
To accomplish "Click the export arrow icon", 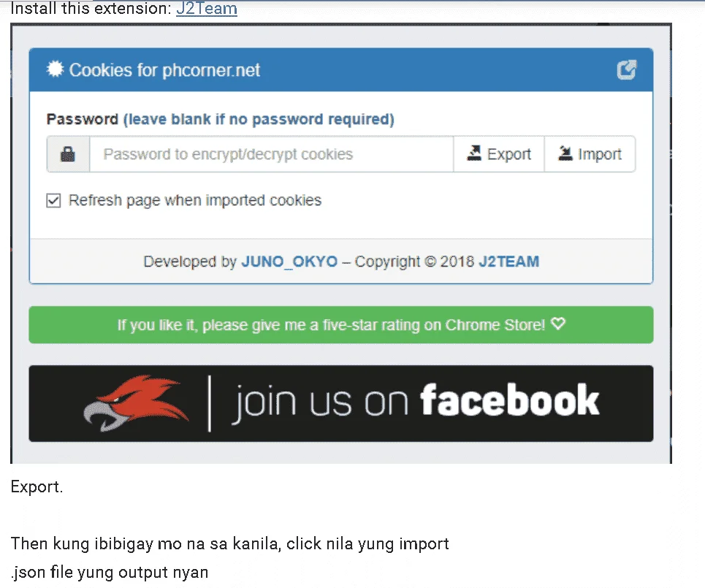I will point(474,153).
